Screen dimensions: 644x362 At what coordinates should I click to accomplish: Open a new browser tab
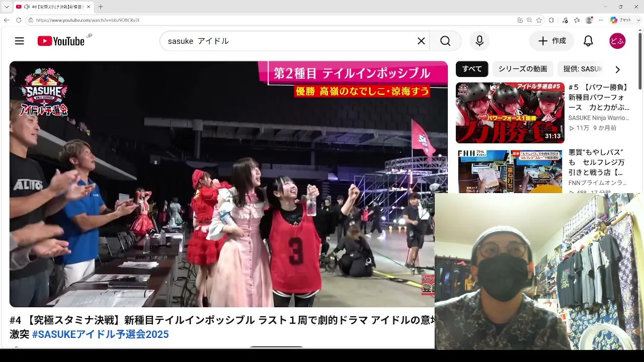(101, 7)
